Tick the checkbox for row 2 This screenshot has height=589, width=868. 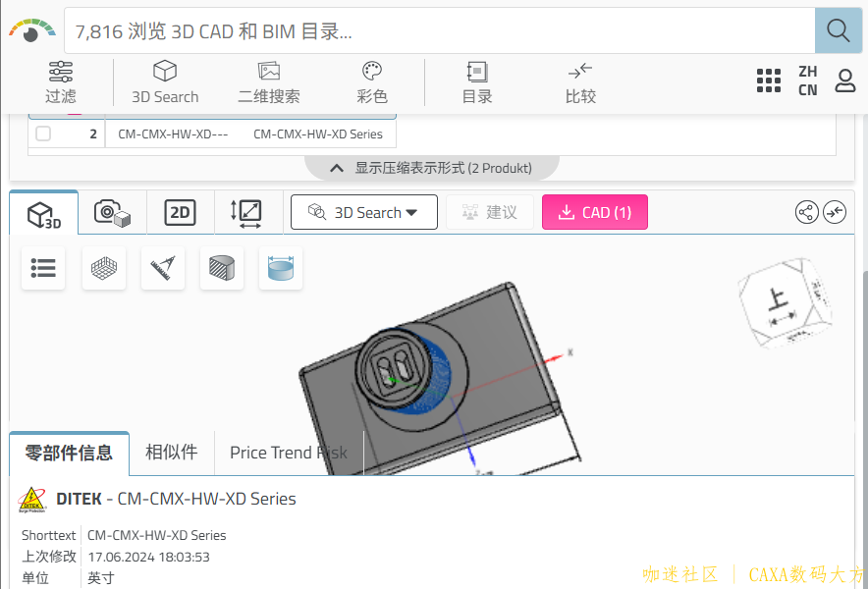click(x=43, y=134)
